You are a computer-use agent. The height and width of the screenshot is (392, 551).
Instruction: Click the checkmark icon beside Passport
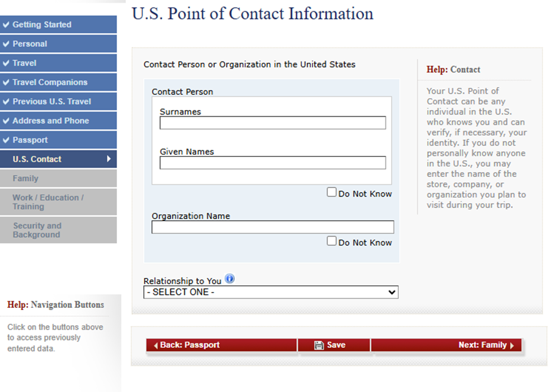tap(6, 140)
